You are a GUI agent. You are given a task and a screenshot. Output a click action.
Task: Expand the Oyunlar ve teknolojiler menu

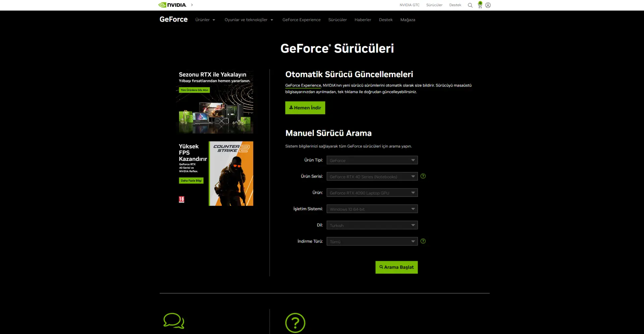click(249, 20)
